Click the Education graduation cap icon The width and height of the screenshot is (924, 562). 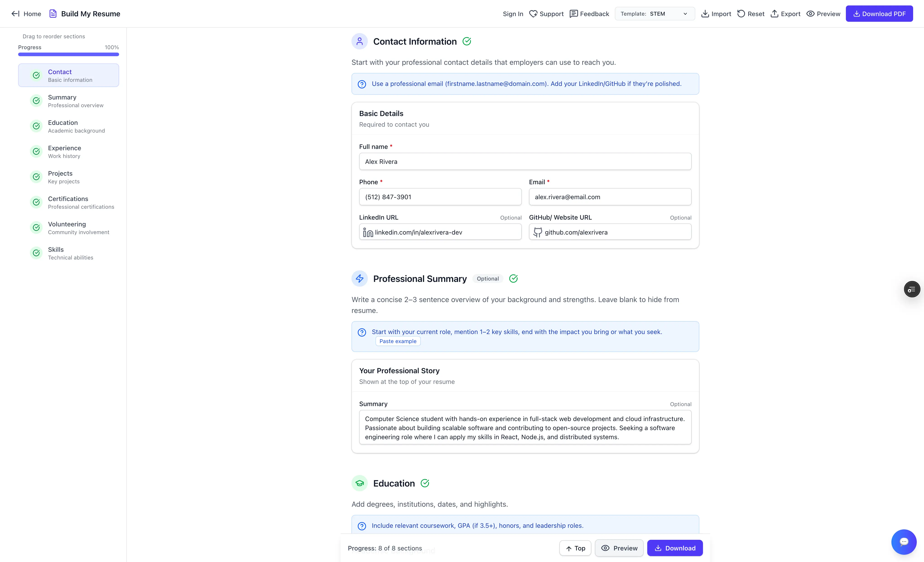coord(359,483)
